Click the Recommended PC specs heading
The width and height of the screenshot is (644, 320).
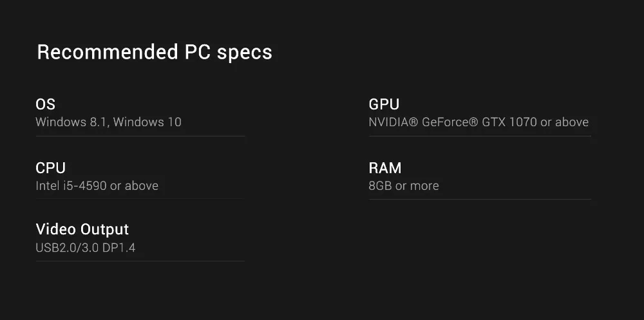(155, 52)
